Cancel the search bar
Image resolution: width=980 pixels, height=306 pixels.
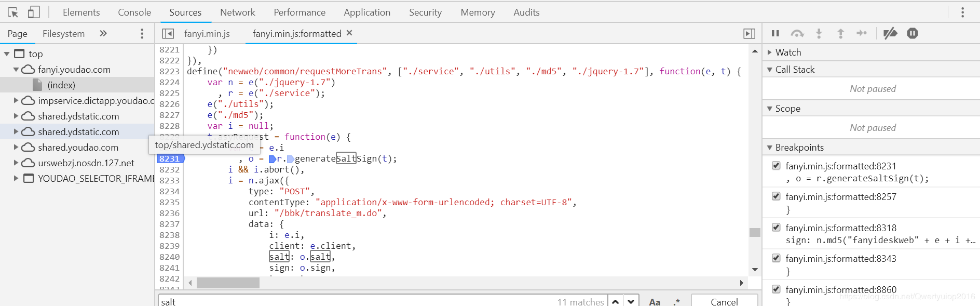click(724, 301)
